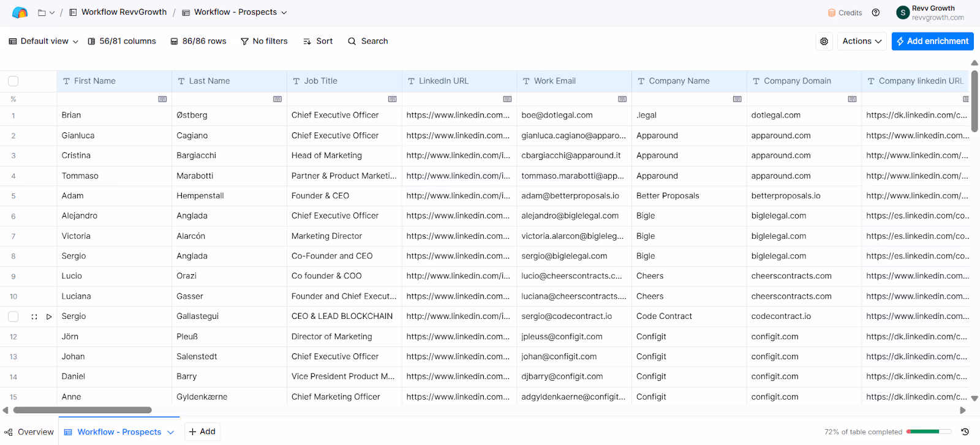This screenshot has width=980, height=445.
Task: Click summary icon under Last Name column
Action: (277, 99)
